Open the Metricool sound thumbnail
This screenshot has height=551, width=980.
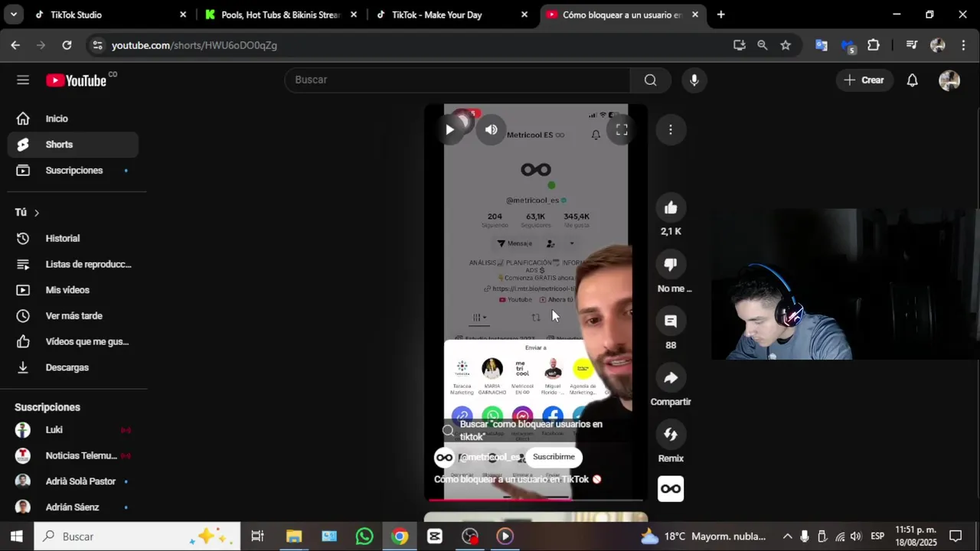(671, 489)
